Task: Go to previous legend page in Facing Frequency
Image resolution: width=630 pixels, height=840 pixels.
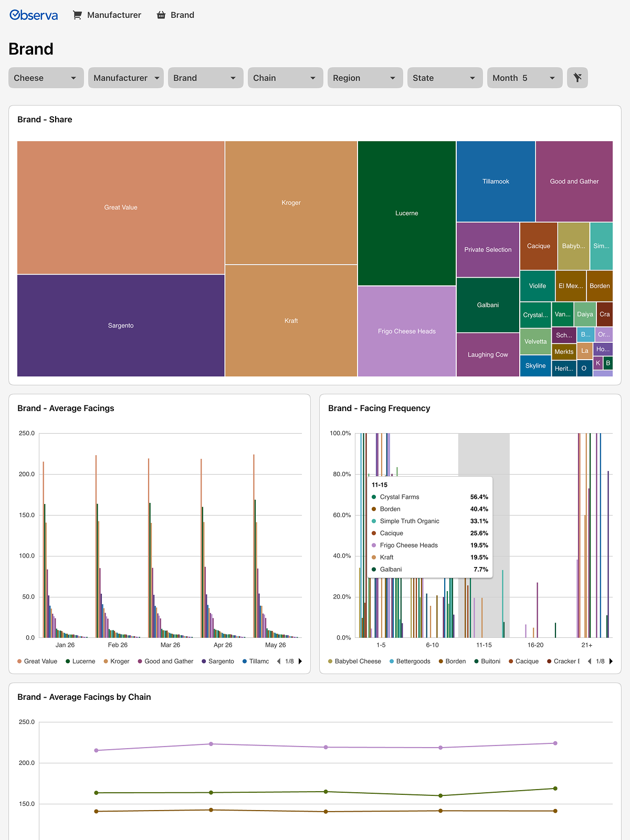Action: [590, 661]
